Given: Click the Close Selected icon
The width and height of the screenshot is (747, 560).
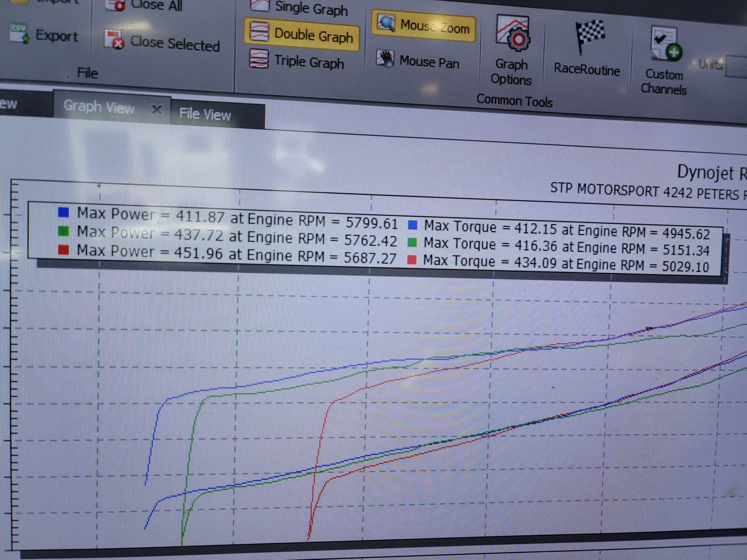Looking at the screenshot, I should (x=114, y=40).
